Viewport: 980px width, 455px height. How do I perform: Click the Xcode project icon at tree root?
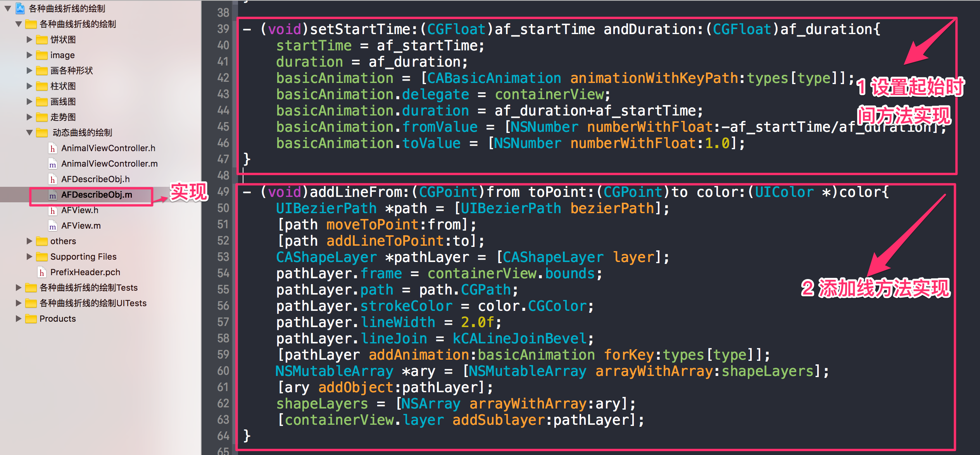pos(20,8)
